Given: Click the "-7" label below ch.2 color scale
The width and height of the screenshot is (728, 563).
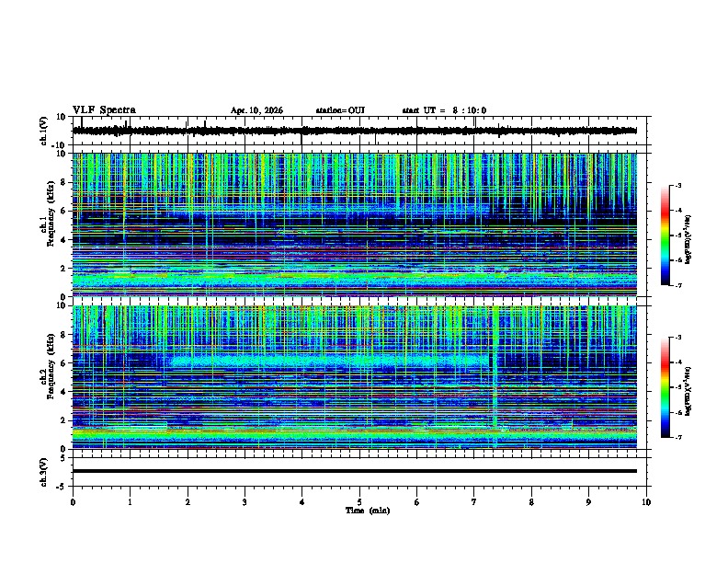Looking at the screenshot, I should [677, 438].
